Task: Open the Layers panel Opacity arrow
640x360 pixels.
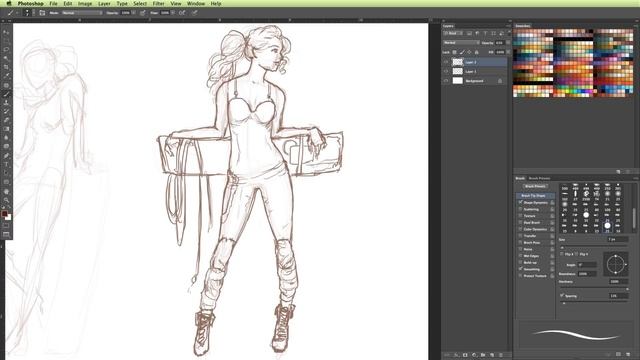Action: click(508, 43)
